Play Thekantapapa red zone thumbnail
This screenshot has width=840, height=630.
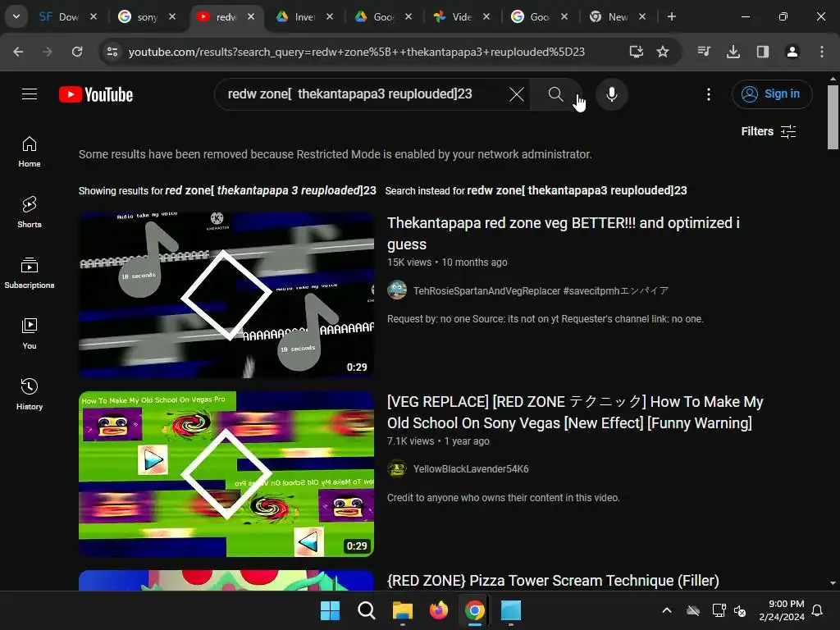coord(226,295)
